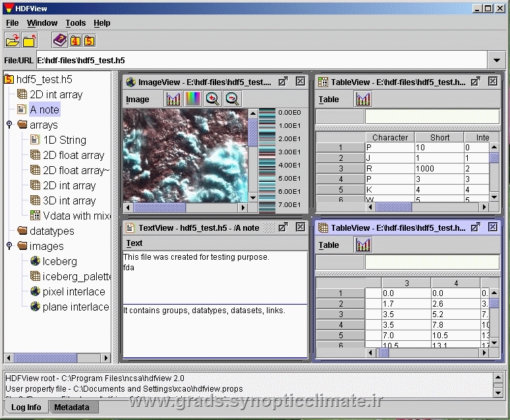510x420 pixels.
Task: Maximize the upper TableView internal window
Action: 476,81
